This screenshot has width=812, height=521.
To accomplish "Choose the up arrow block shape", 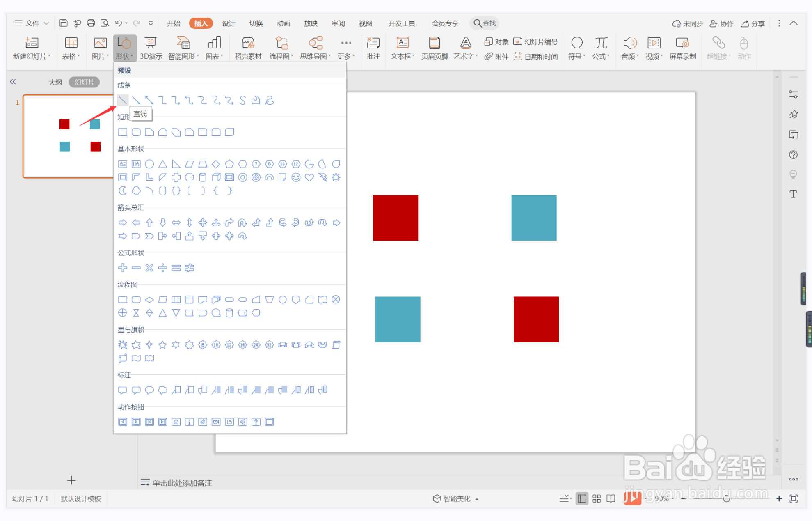I will [x=149, y=223].
